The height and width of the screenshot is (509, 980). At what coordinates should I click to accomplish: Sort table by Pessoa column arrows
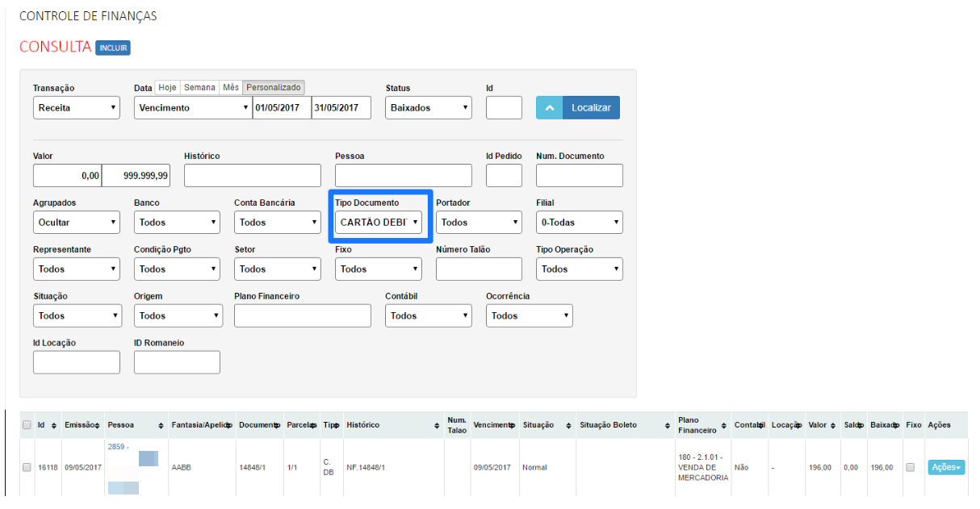pos(161,425)
